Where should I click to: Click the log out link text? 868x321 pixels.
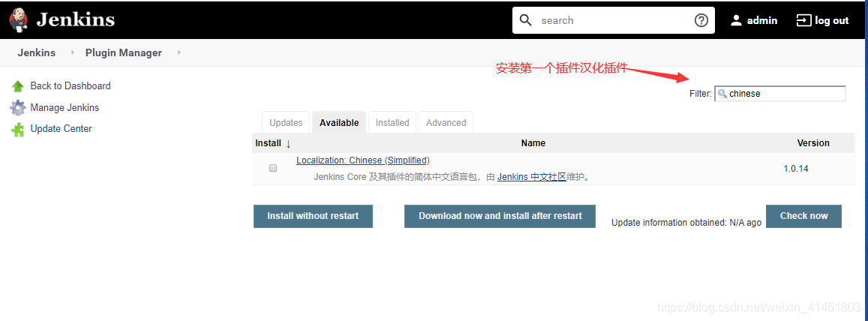tap(831, 20)
